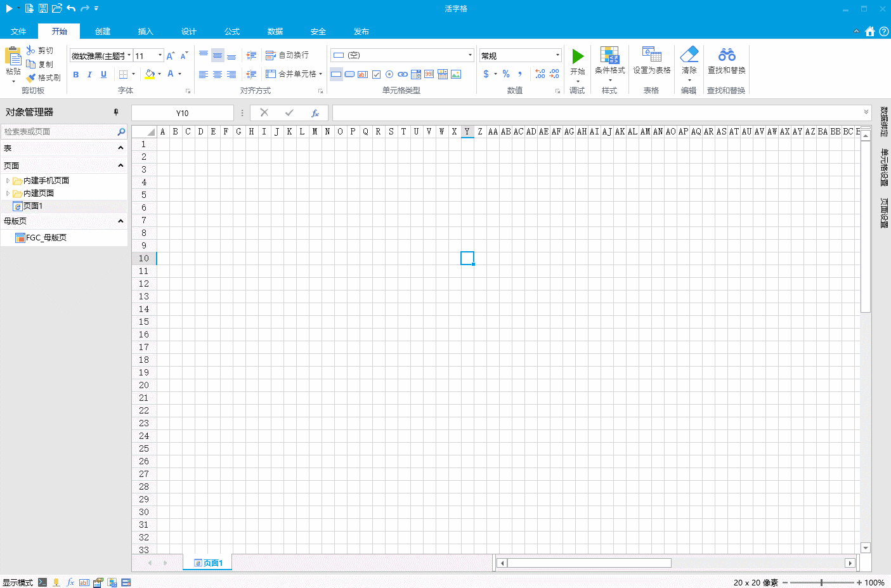This screenshot has width=891, height=588.
Task: Collapse the 页面 section
Action: pyautogui.click(x=120, y=166)
